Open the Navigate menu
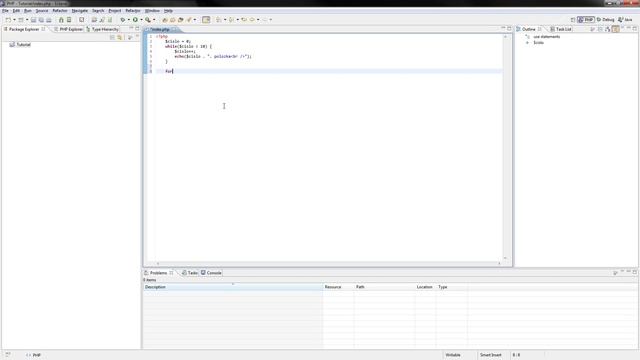This screenshot has height=360, width=640. click(80, 11)
